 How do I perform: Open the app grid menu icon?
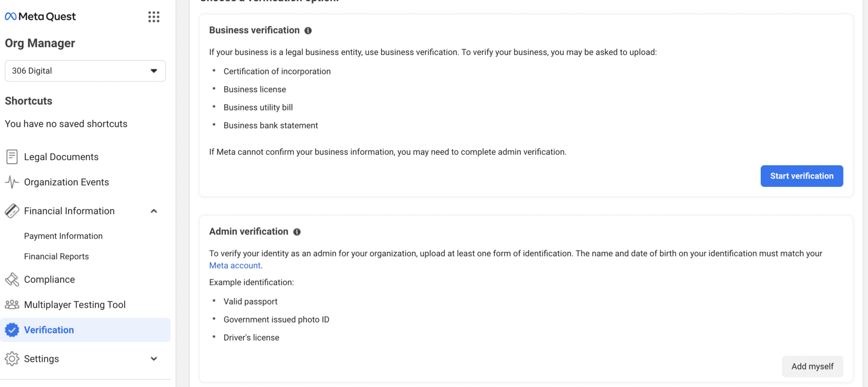click(x=154, y=17)
